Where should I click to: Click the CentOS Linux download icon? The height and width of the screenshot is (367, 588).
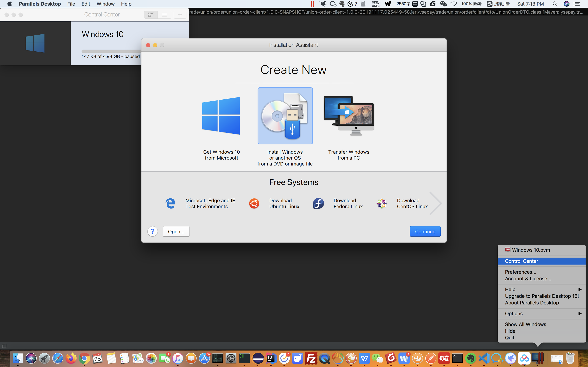pyautogui.click(x=382, y=204)
